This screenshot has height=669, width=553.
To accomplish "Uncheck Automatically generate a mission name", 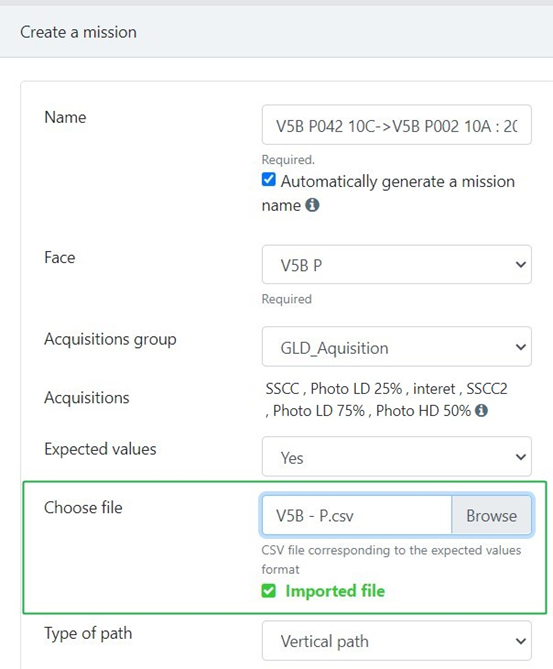I will pyautogui.click(x=268, y=180).
